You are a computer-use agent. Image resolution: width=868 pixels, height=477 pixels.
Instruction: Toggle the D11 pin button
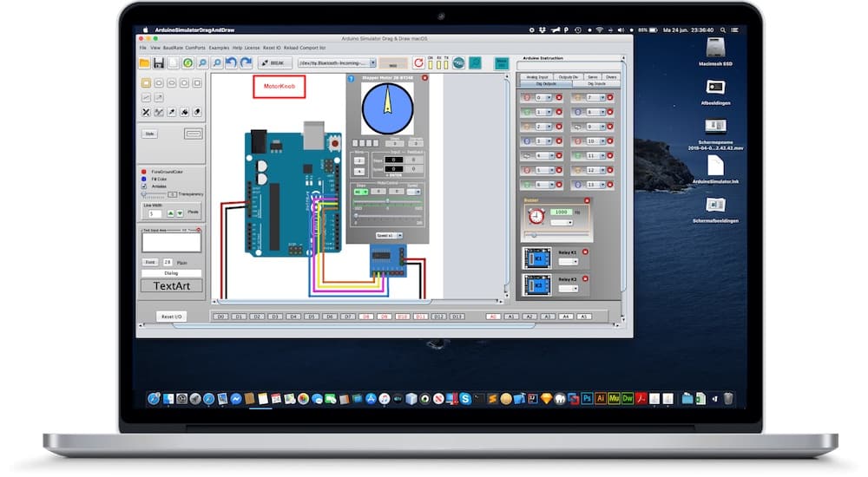tap(420, 317)
